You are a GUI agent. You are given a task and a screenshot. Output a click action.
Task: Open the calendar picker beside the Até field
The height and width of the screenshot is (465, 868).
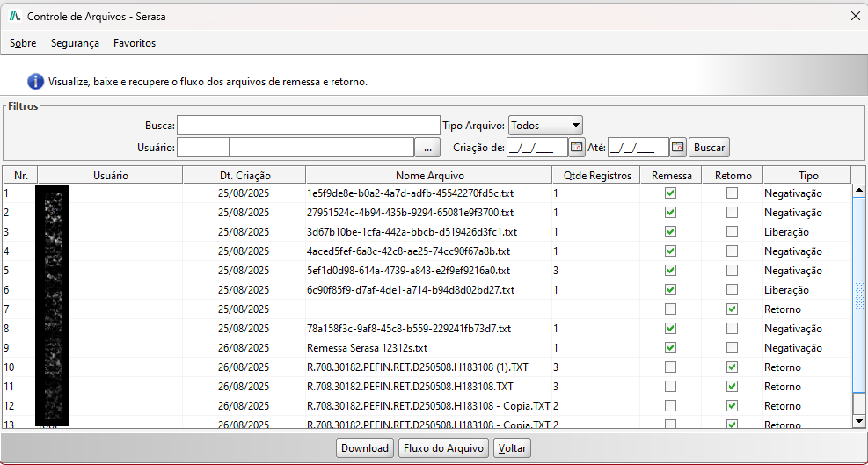tap(678, 148)
